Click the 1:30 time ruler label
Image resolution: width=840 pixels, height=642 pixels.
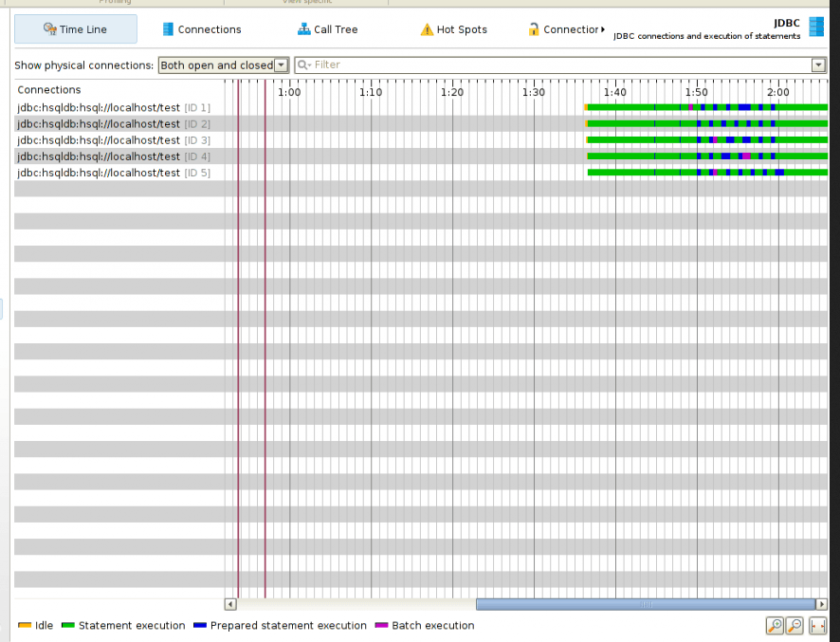pos(534,92)
